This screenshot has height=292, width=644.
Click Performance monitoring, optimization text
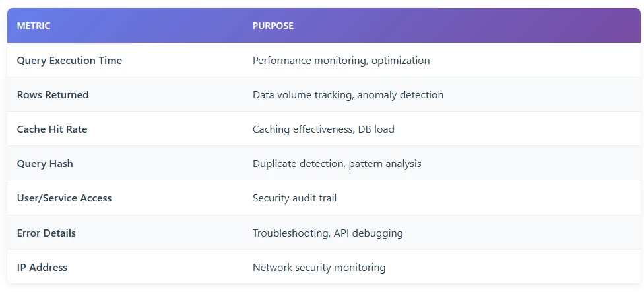tap(341, 61)
